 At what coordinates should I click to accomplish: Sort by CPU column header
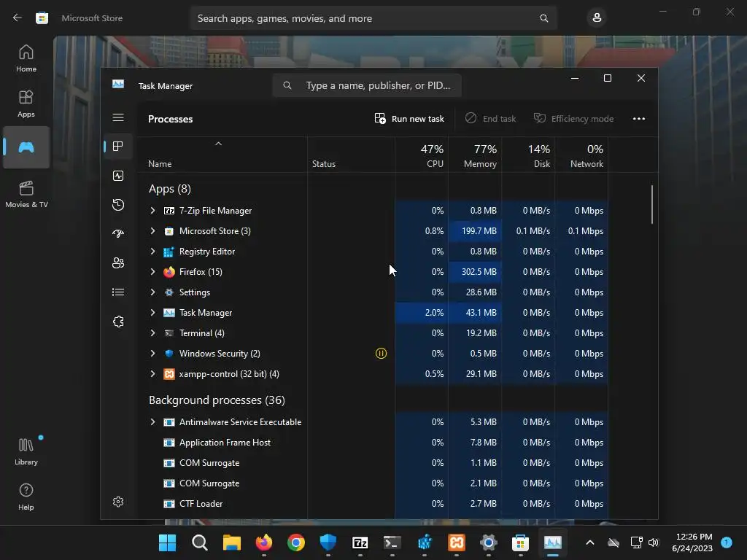422,156
